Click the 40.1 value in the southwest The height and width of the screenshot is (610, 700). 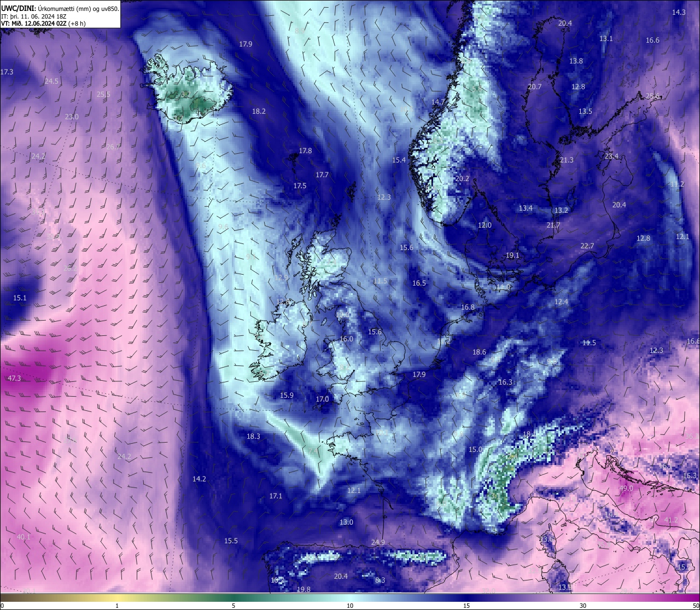tap(24, 537)
